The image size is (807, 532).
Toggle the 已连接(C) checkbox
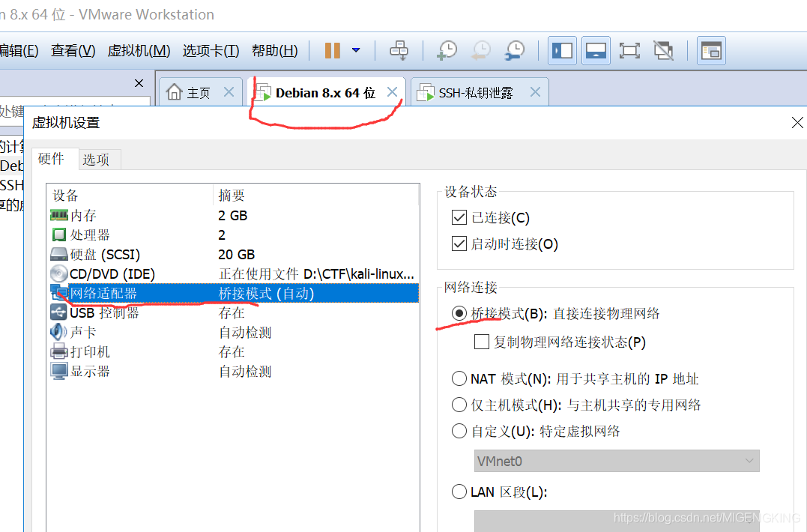click(459, 217)
